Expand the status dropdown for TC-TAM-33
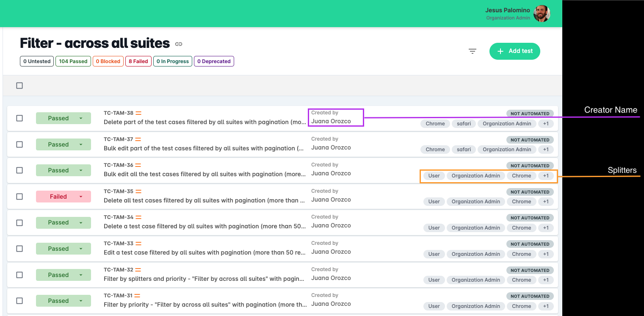 [64, 249]
